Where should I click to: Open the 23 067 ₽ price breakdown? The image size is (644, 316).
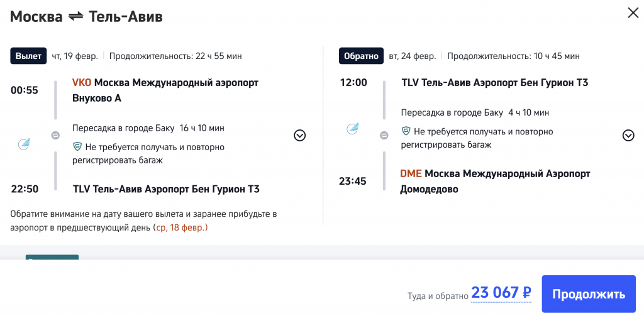pos(501,293)
